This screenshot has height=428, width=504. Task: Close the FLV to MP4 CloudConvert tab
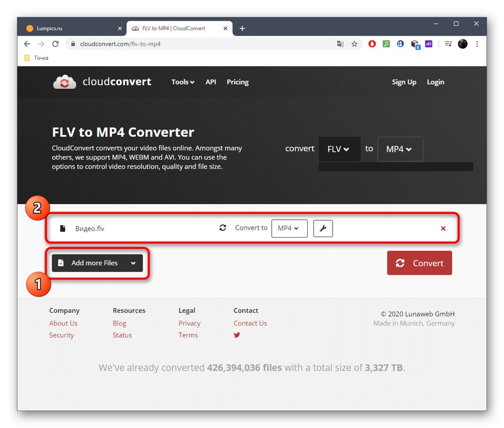[x=225, y=29]
